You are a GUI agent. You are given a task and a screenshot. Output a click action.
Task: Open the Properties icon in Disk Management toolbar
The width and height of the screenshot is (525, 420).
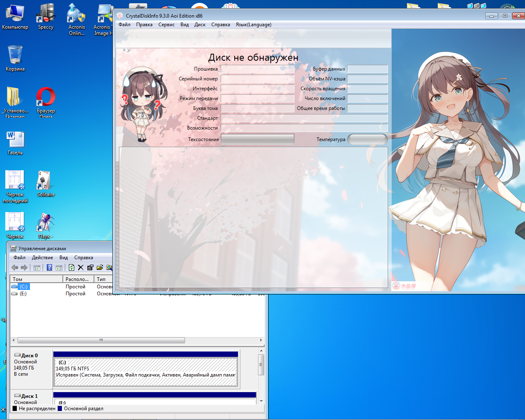coord(90,268)
